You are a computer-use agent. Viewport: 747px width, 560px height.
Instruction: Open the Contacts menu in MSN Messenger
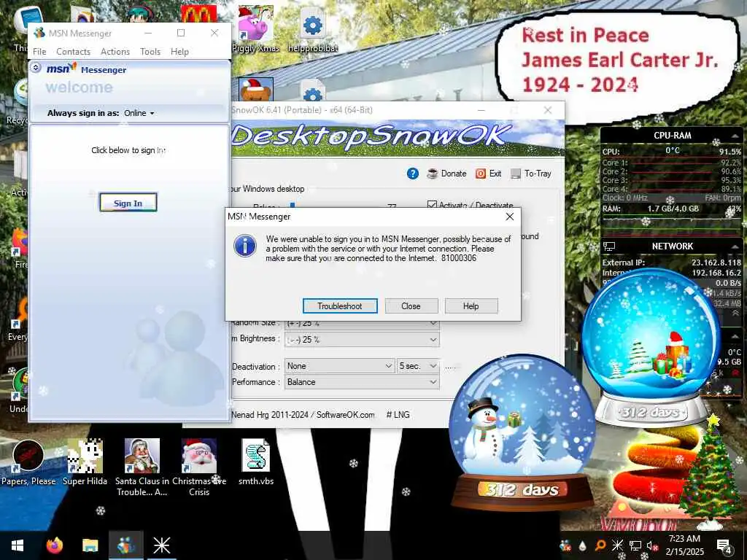pyautogui.click(x=73, y=52)
